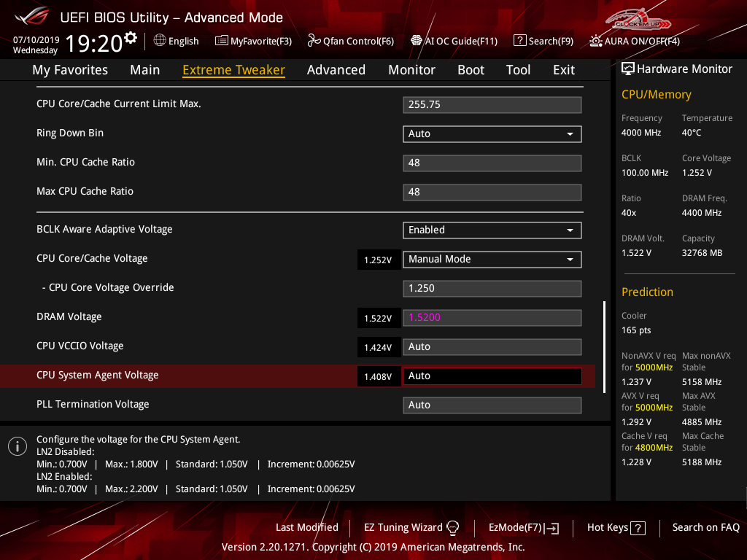The width and height of the screenshot is (747, 560).
Task: Open MyFavorite(F3) list icon
Action: (222, 41)
